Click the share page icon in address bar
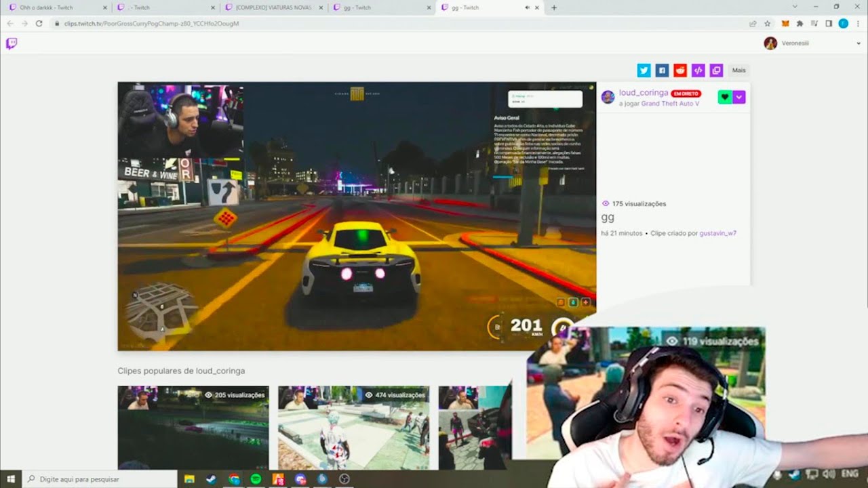 [753, 23]
